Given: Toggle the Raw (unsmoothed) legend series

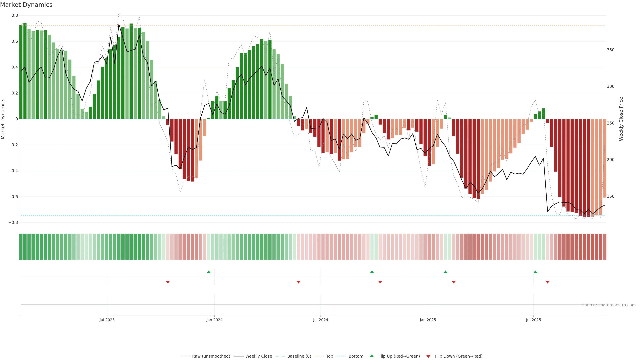Looking at the screenshot, I should [x=211, y=356].
